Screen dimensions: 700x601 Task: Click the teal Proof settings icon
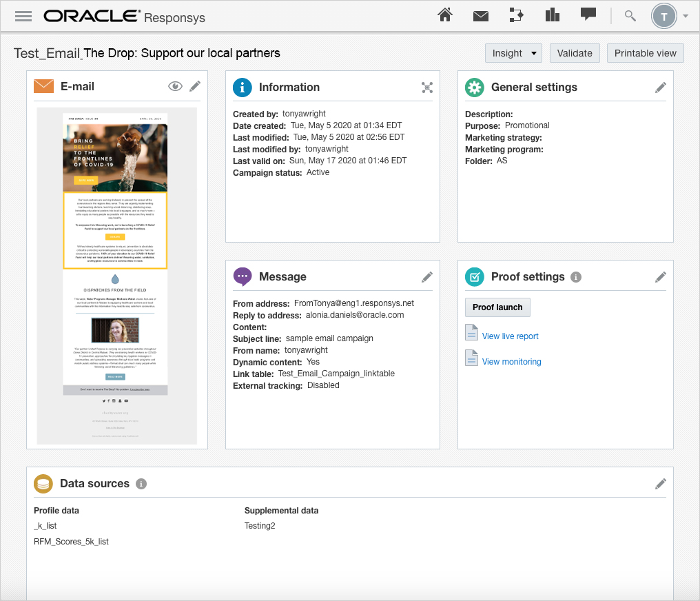(x=475, y=277)
